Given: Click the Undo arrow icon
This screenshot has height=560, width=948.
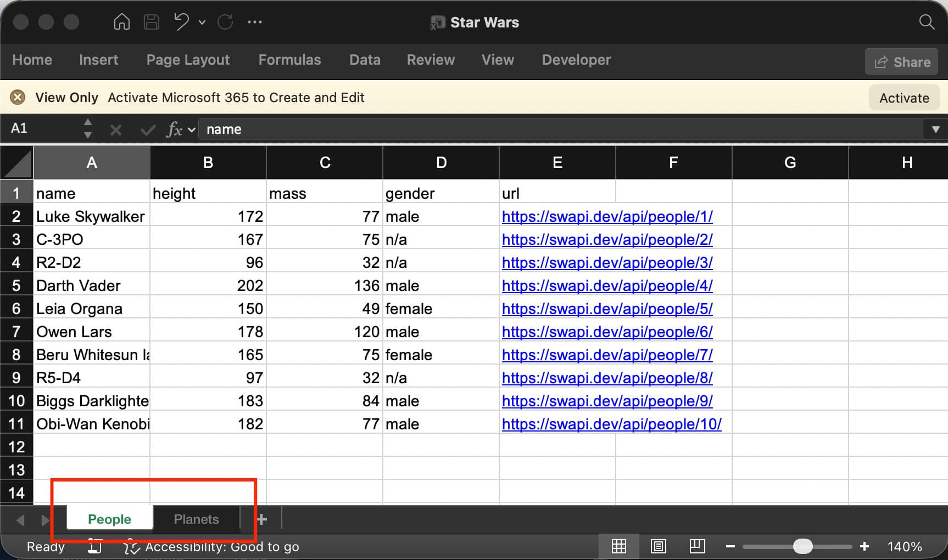Looking at the screenshot, I should 181,22.
